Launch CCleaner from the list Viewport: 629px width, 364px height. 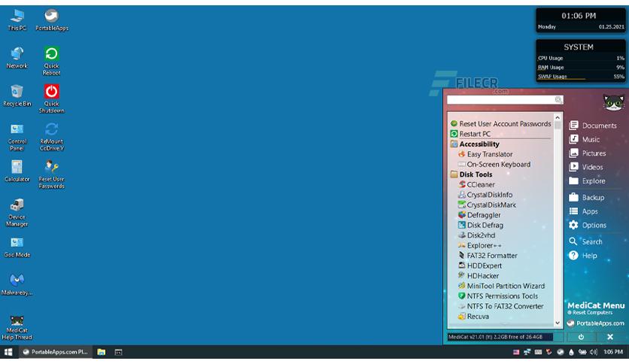point(476,184)
